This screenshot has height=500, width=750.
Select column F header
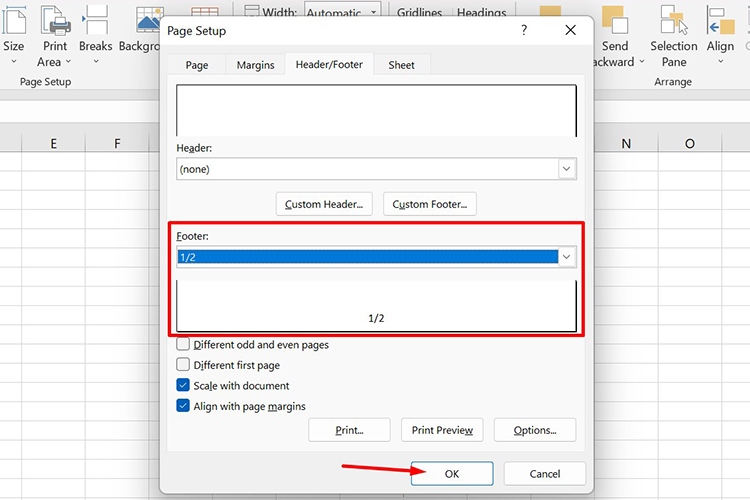click(x=117, y=143)
